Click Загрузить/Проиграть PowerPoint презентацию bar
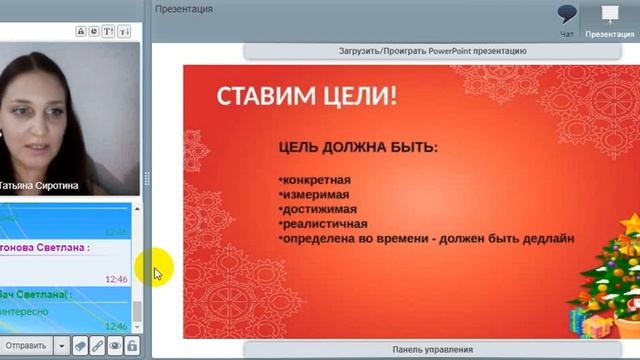The image size is (640, 360). pos(432,51)
